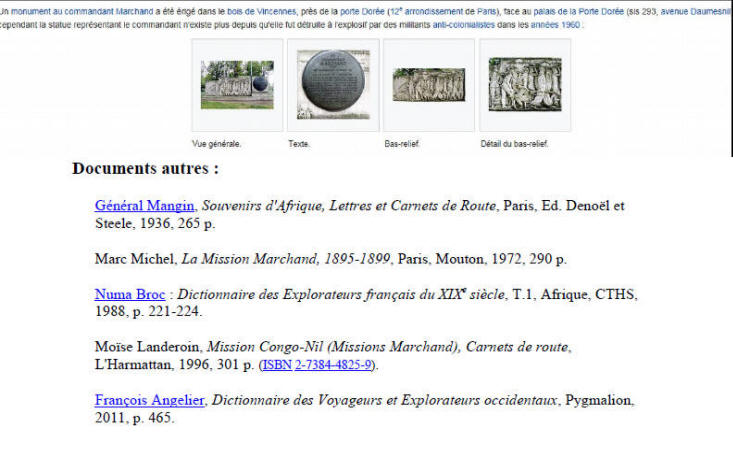This screenshot has height=451, width=733.
Task: Follow the 'commandant Marchand' link
Action: point(102,8)
